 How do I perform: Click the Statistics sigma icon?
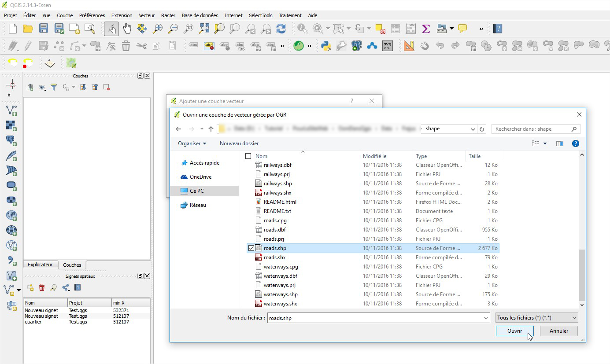pyautogui.click(x=426, y=29)
